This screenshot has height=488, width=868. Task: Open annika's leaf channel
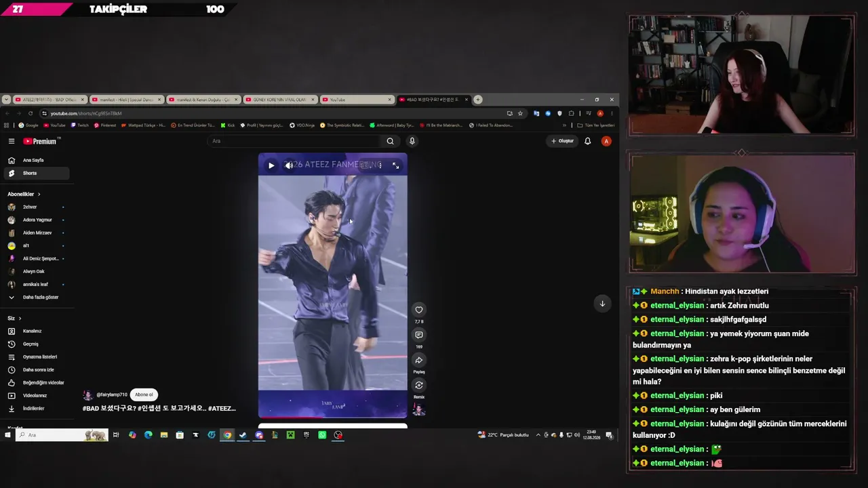[36, 285]
